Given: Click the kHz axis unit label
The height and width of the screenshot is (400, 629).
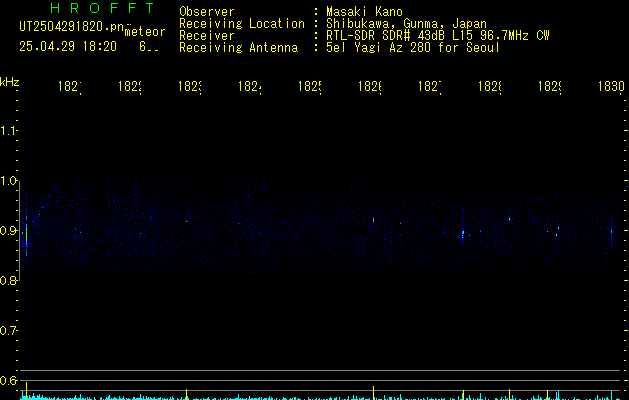Looking at the screenshot, I should click(10, 82).
